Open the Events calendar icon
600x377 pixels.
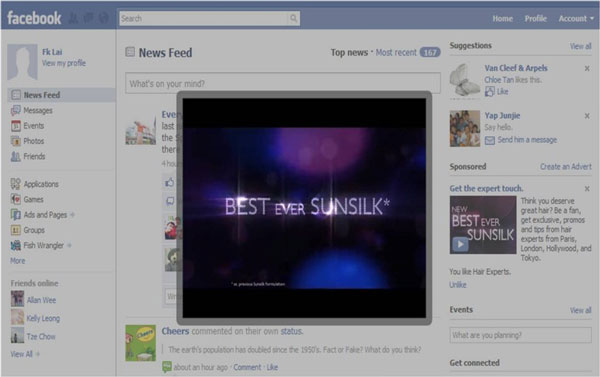pos(16,126)
